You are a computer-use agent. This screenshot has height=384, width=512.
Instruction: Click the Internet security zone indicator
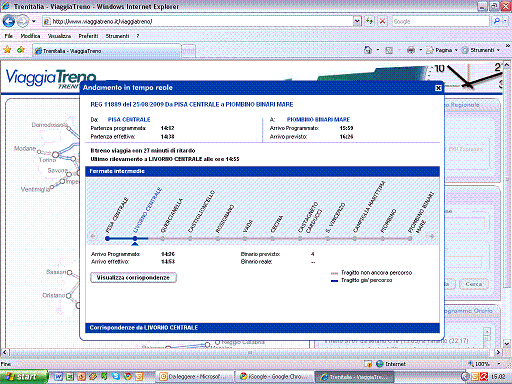391,364
